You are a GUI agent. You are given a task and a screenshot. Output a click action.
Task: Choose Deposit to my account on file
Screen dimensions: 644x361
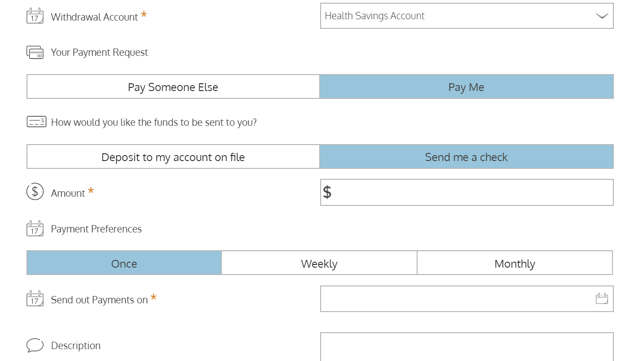pyautogui.click(x=173, y=157)
